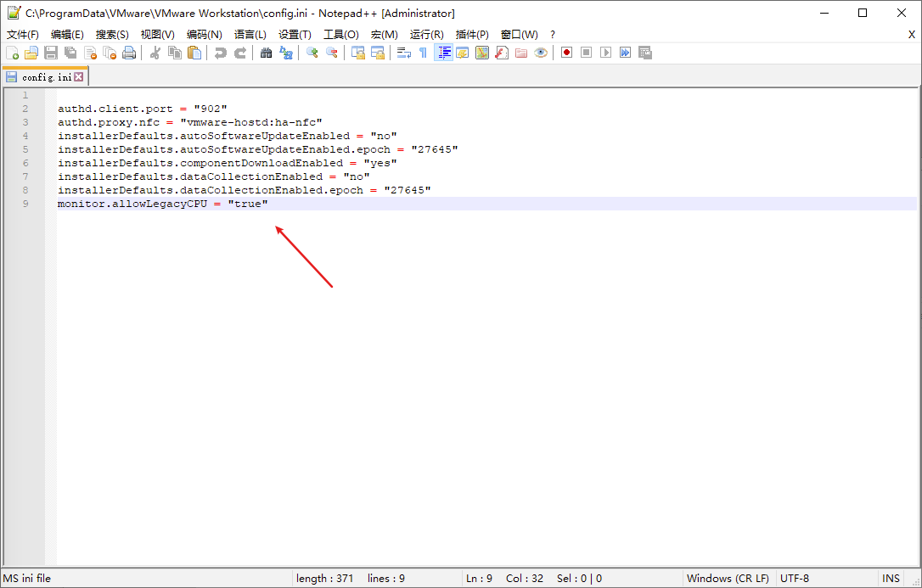This screenshot has height=588, width=922.
Task: Open Folder as Workspace icon
Action: (x=521, y=53)
